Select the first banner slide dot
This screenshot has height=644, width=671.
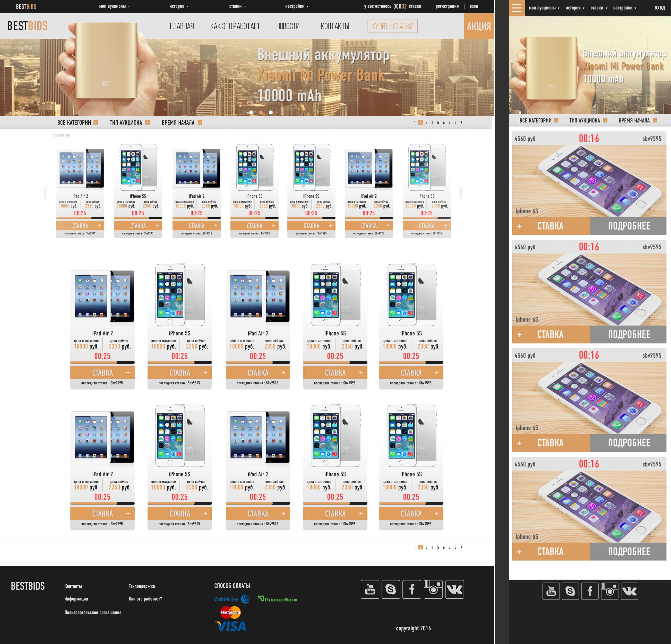[251, 112]
